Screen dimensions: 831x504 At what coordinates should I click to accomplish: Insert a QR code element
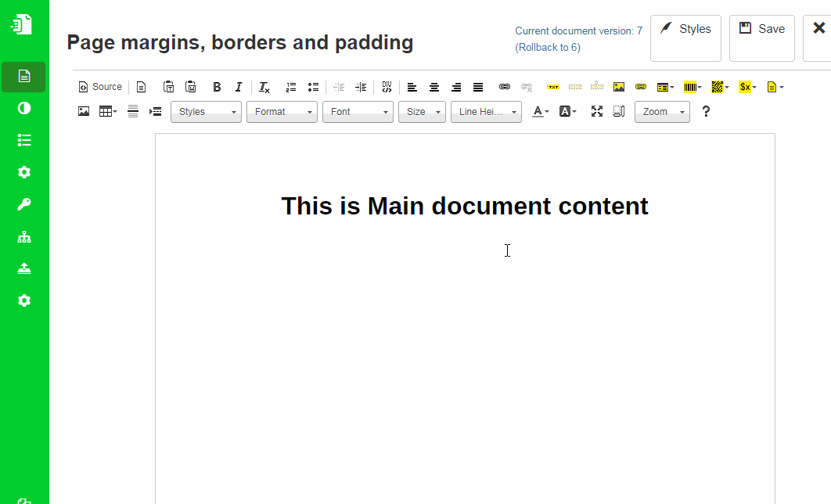[x=718, y=87]
